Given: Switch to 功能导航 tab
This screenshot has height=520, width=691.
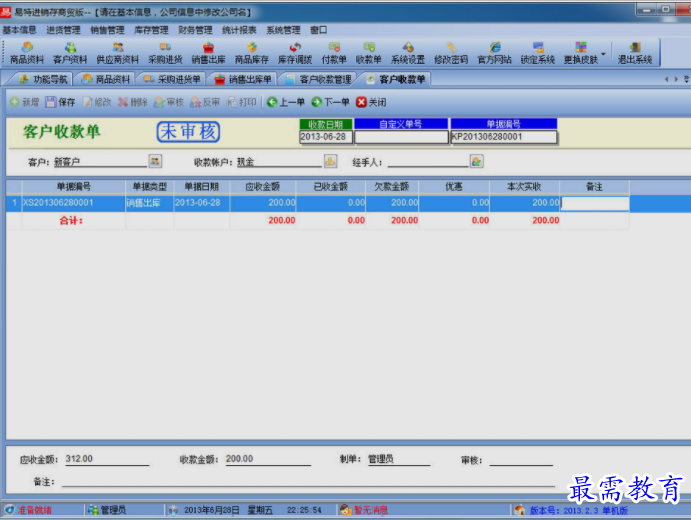Looking at the screenshot, I should [43, 79].
